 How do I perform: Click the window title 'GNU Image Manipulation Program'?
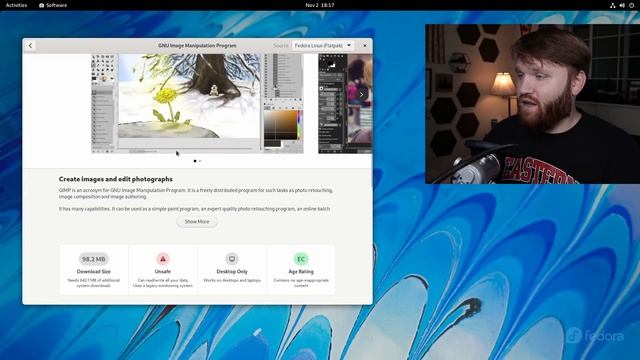197,46
